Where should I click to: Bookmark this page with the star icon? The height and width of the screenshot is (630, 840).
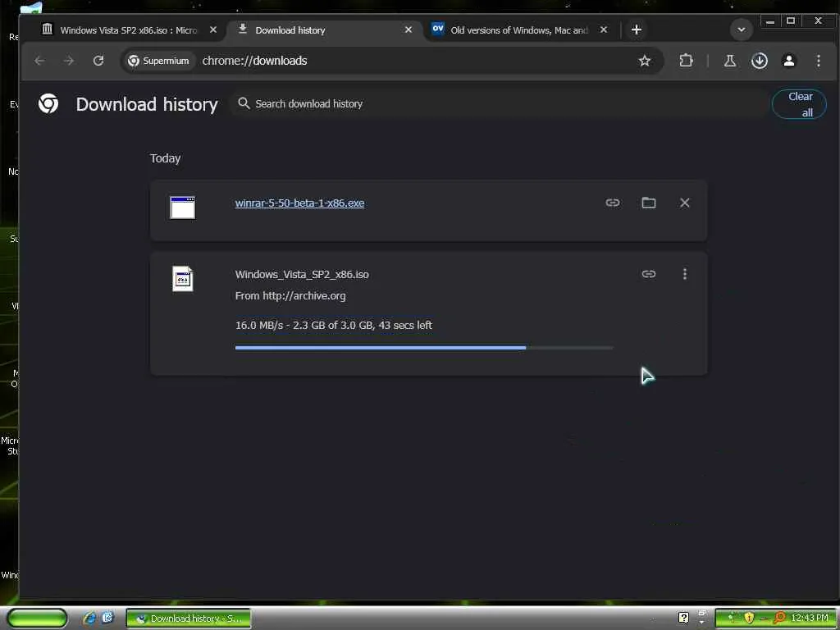click(x=645, y=61)
